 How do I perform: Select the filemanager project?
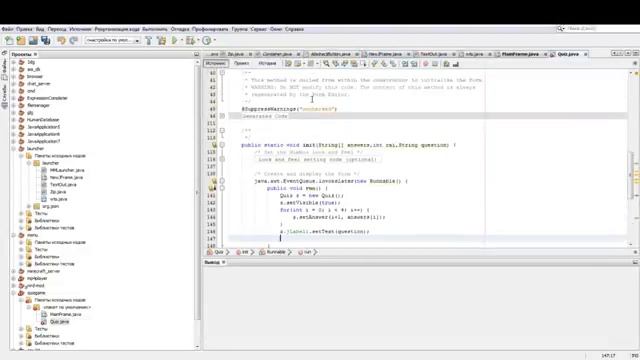[x=38, y=105]
